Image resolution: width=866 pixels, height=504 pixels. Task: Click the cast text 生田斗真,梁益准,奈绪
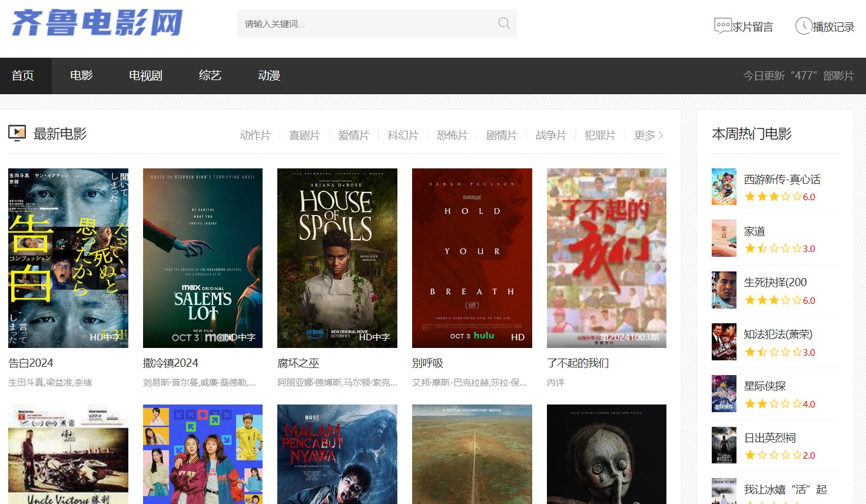pos(50,383)
